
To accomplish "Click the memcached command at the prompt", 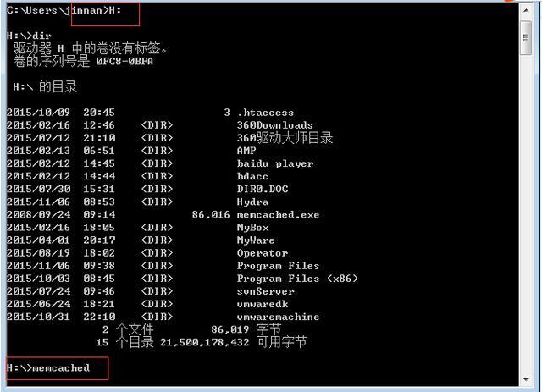I will click(x=61, y=367).
